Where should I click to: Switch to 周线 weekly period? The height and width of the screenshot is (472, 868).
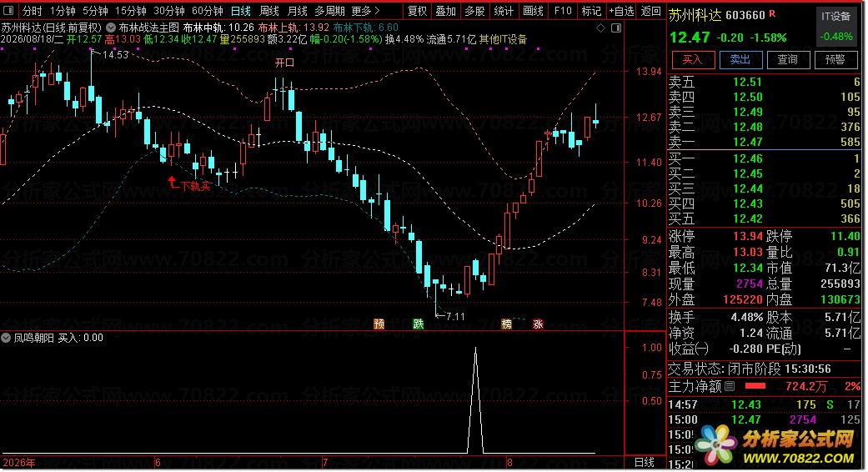269,11
